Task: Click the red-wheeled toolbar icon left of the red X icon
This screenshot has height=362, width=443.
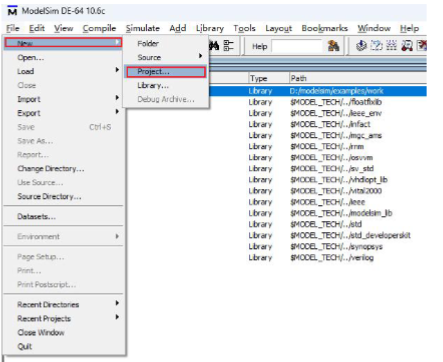Action: [x=407, y=46]
